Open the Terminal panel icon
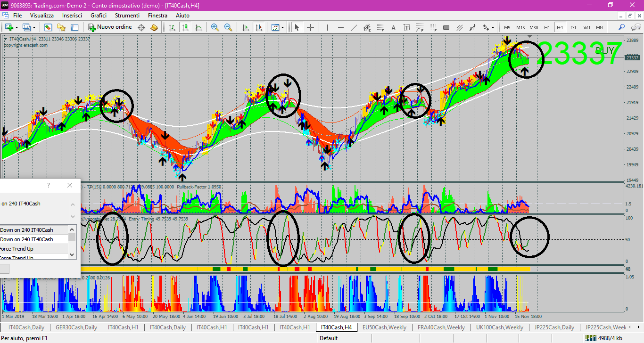The image size is (644, 343). coord(74,27)
